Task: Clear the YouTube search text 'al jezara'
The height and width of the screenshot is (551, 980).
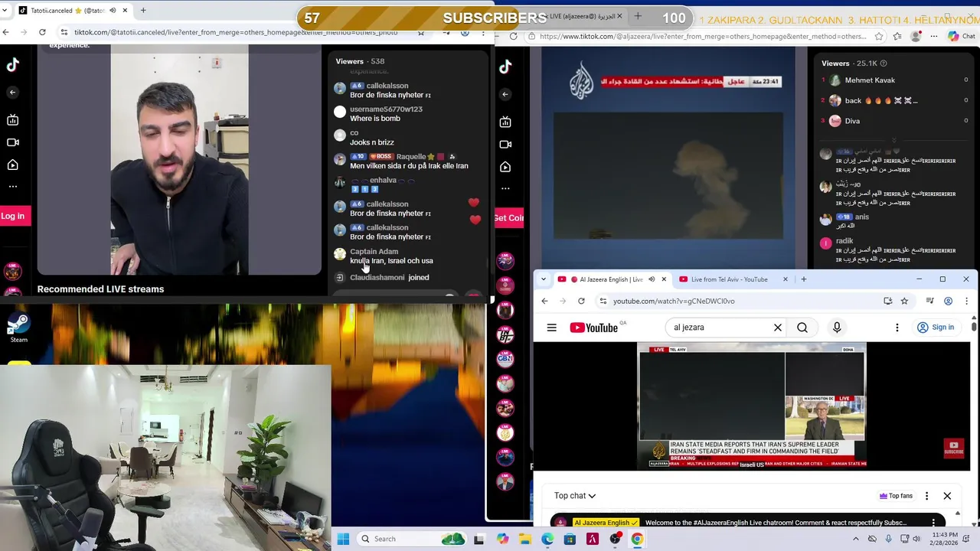Action: point(777,328)
